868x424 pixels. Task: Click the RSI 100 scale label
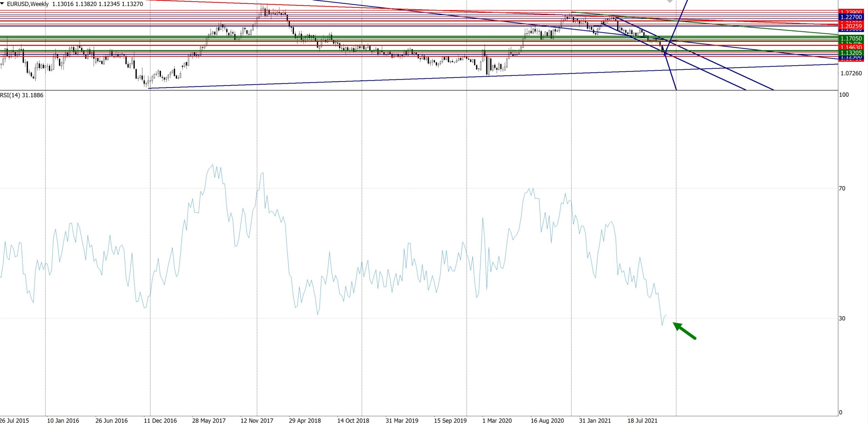click(844, 95)
